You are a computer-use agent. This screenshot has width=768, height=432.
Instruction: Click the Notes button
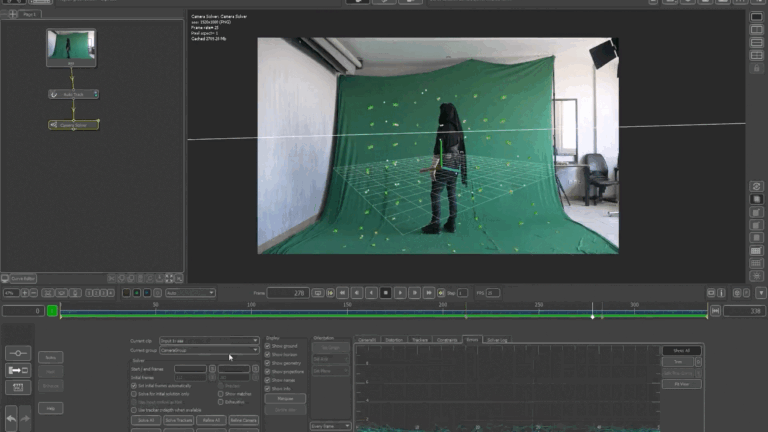(x=50, y=358)
